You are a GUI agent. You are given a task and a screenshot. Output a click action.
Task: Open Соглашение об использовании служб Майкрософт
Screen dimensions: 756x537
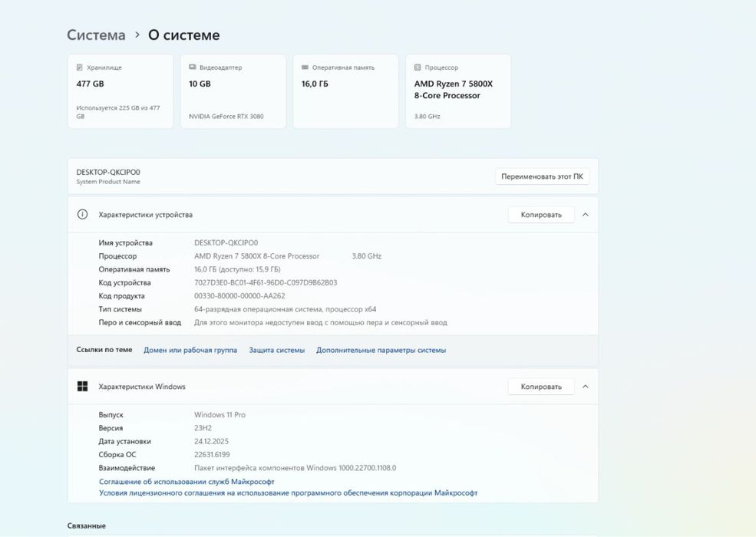187,482
